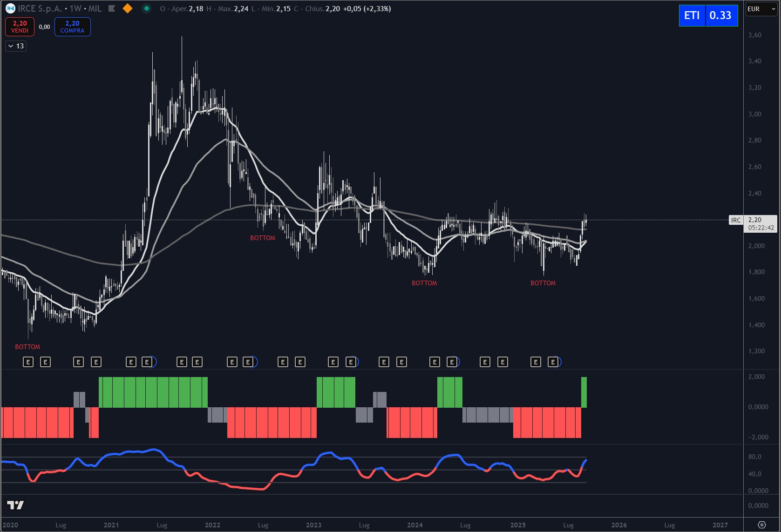
Task: Click the leftmost earnings E marker
Action: tap(28, 362)
